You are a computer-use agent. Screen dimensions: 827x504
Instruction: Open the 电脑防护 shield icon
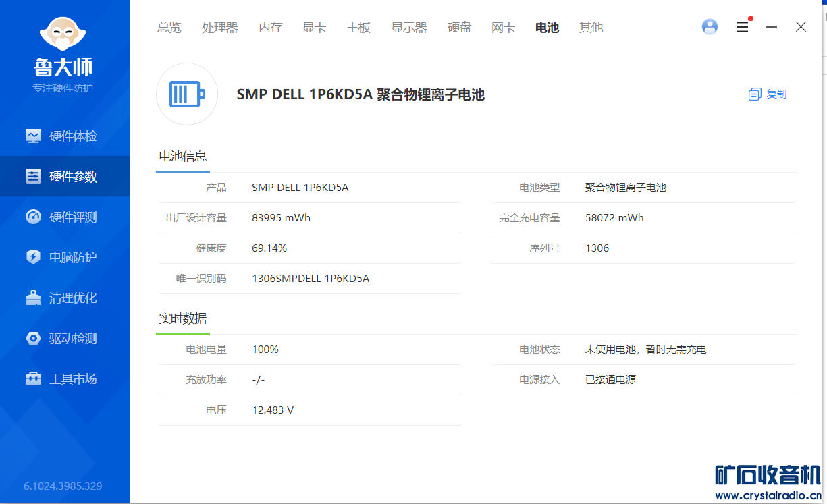(33, 257)
